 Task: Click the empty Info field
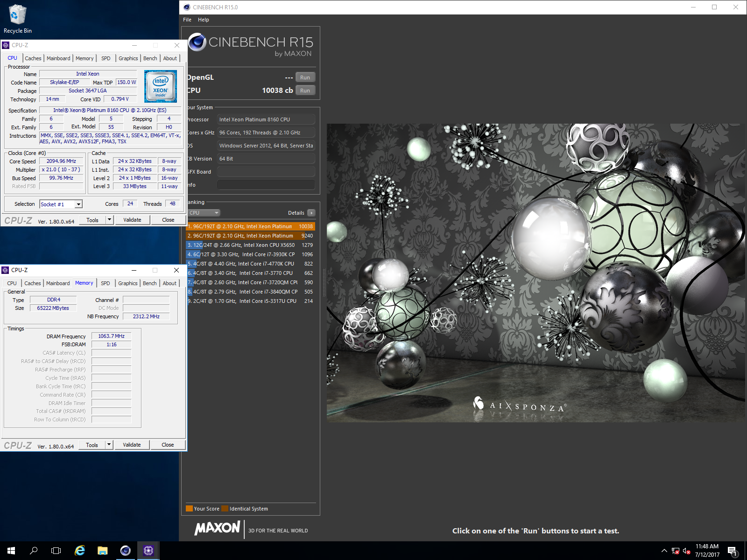pyautogui.click(x=266, y=185)
